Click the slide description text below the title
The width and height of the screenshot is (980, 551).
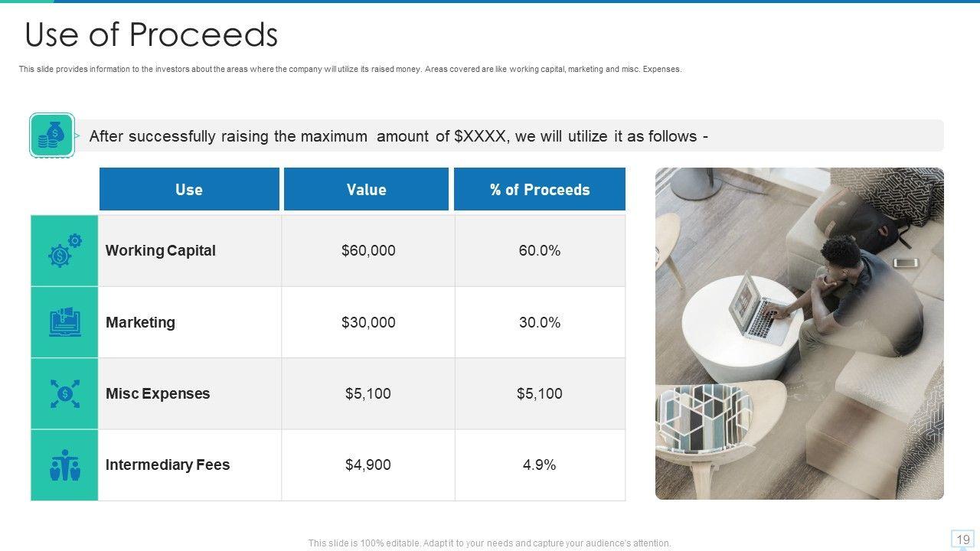pyautogui.click(x=350, y=69)
